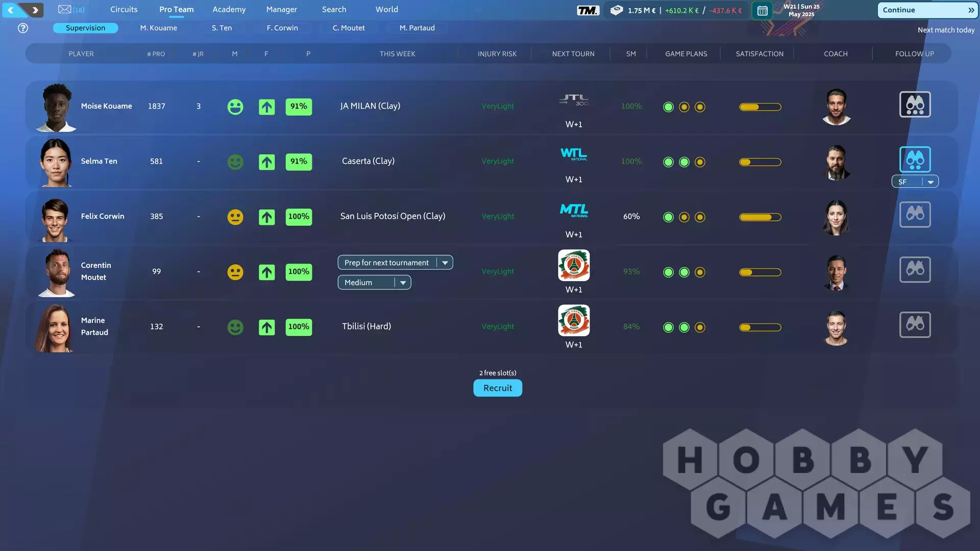Image resolution: width=980 pixels, height=551 pixels.
Task: Open 'Prep for next tournament' dropdown
Action: 395,263
